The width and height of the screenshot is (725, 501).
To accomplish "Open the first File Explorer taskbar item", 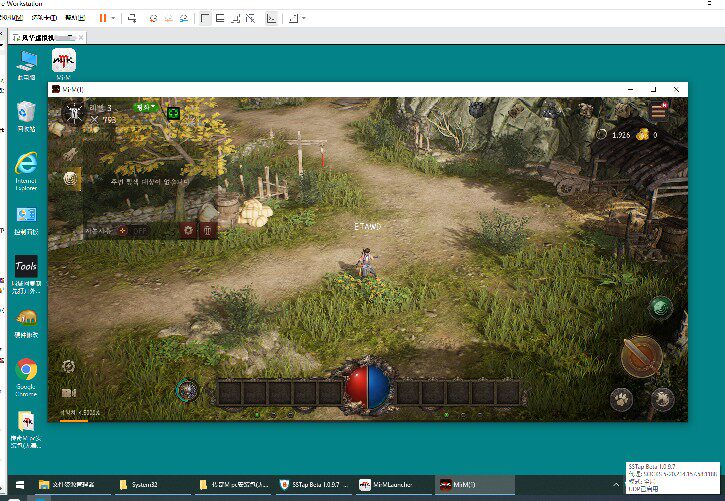I will 72,484.
